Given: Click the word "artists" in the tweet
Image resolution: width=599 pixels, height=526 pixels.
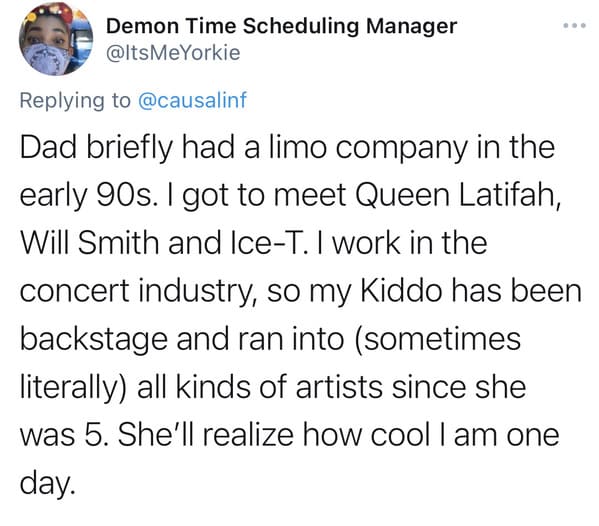Looking at the screenshot, I should pos(339,387).
